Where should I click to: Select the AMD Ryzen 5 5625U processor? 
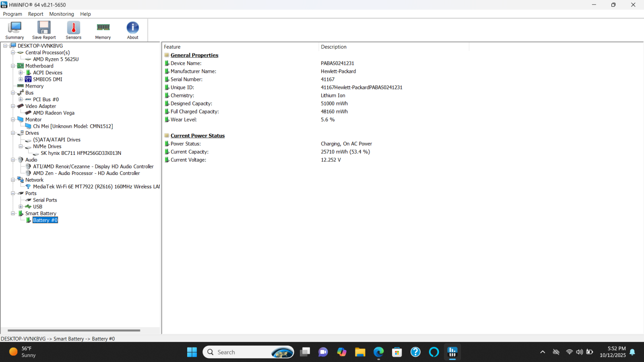pos(56,59)
